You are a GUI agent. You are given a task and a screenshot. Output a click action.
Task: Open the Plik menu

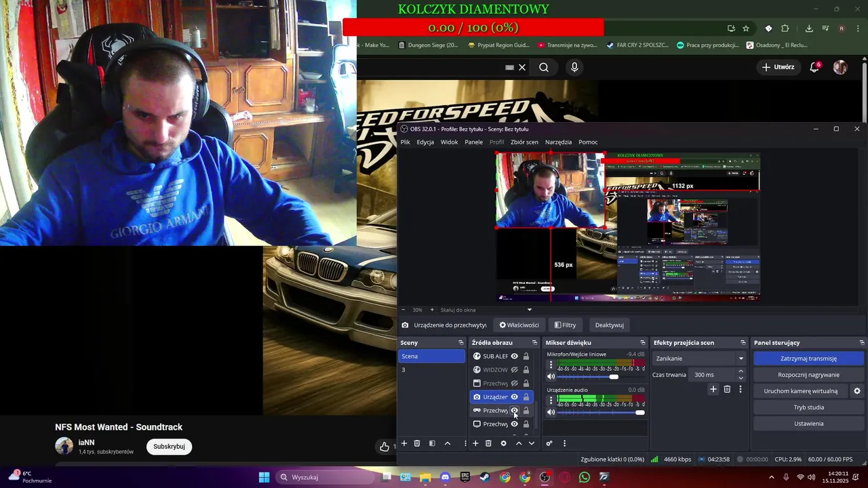click(x=405, y=142)
